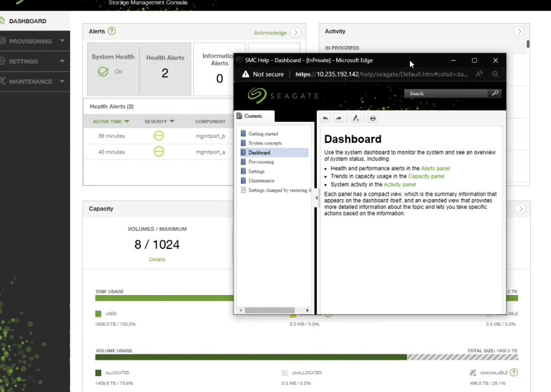Click the Volume Usage allocated bar
551x392 pixels.
pyautogui.click(x=251, y=357)
